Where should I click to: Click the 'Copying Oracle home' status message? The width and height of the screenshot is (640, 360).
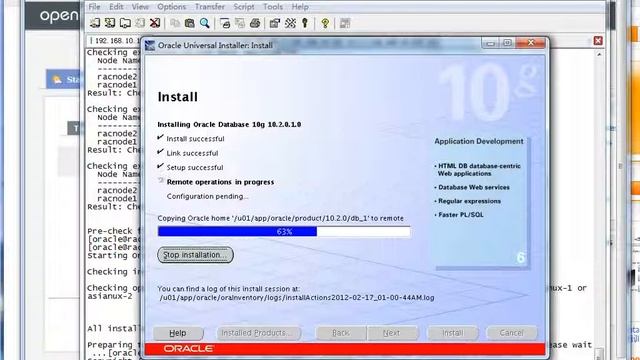click(280, 218)
